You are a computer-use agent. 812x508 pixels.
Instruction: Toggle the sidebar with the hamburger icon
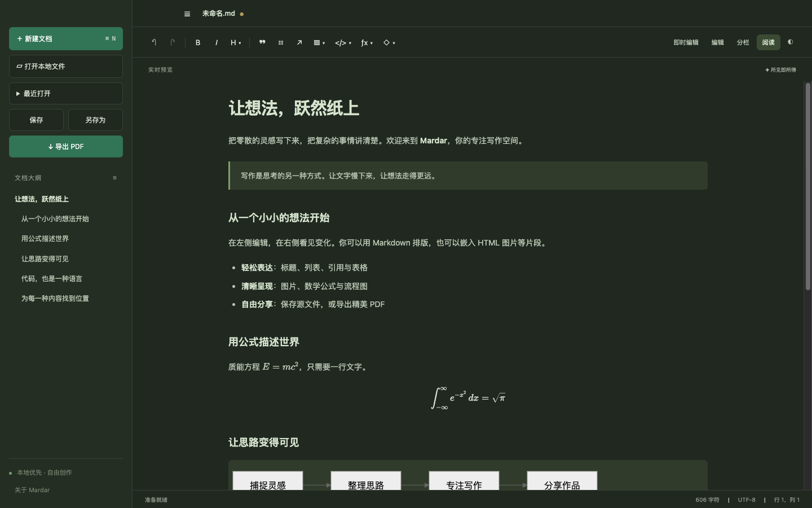click(187, 14)
